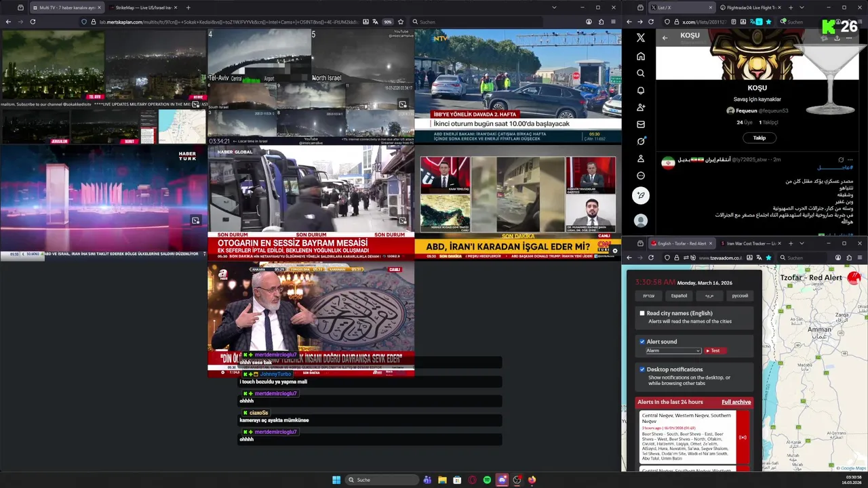Viewport: 868px width, 488px height.
Task: Open Firefox from the taskbar
Action: [532, 480]
